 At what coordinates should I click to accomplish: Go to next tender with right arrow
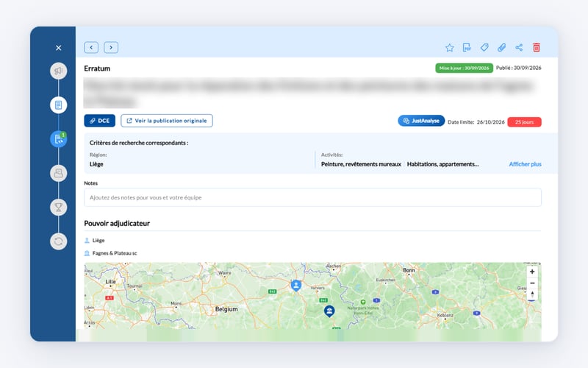111,47
